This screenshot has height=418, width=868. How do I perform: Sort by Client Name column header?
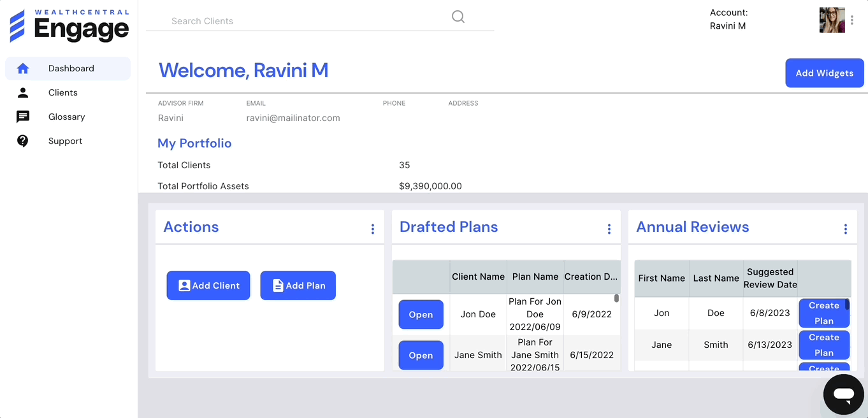pos(478,277)
